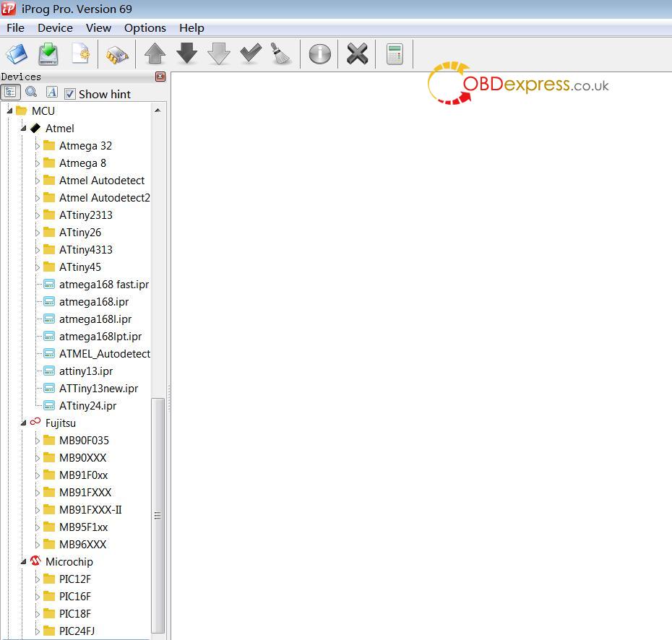This screenshot has width=672, height=640.
Task: Open the Options menu
Action: pyautogui.click(x=145, y=27)
